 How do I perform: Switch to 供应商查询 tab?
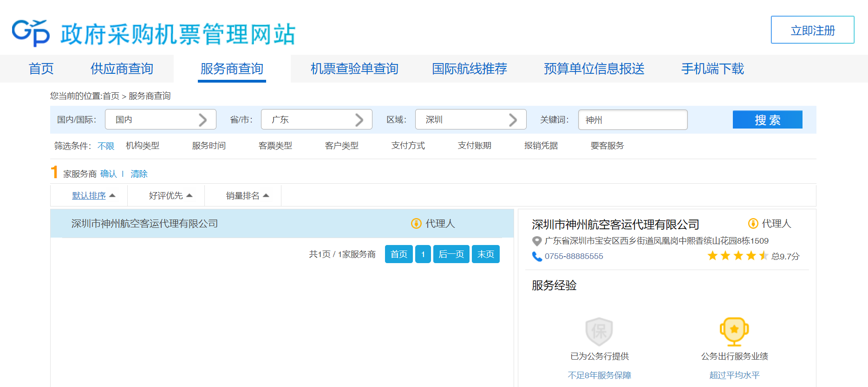[122, 69]
